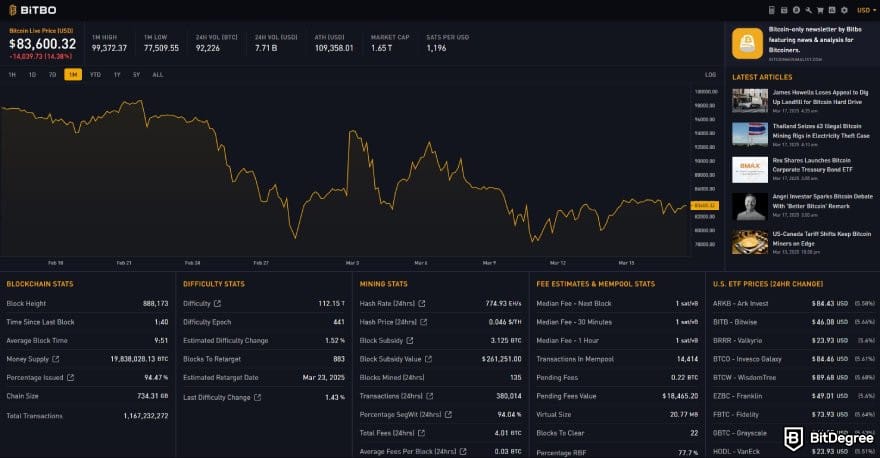
Task: Click the James Howells article thumbnail
Action: coord(750,101)
